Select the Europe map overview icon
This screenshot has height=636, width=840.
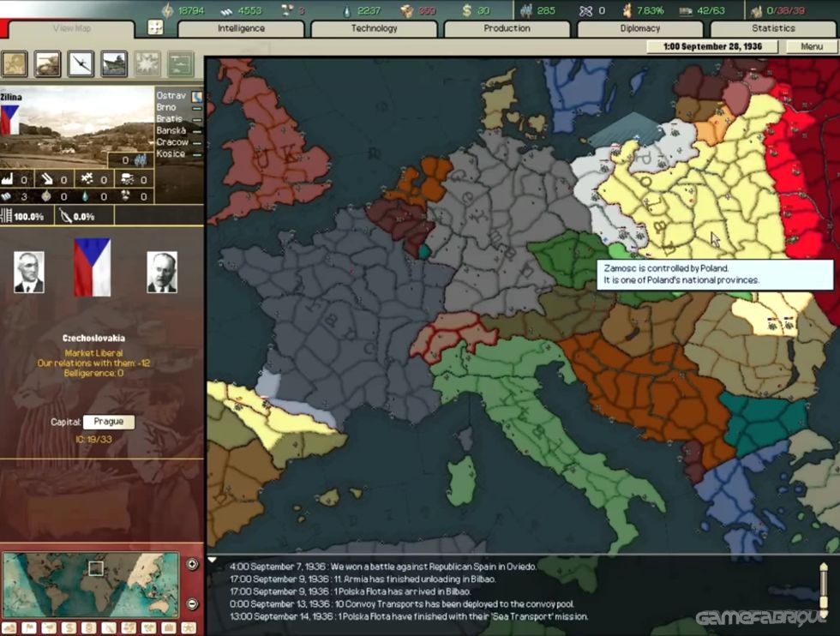click(15, 64)
